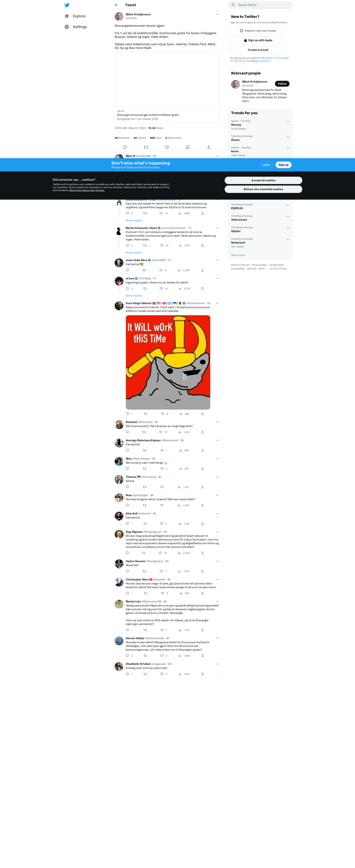The height and width of the screenshot is (868, 355).
Task: Like the main tweet with heart icon
Action: [167, 147]
